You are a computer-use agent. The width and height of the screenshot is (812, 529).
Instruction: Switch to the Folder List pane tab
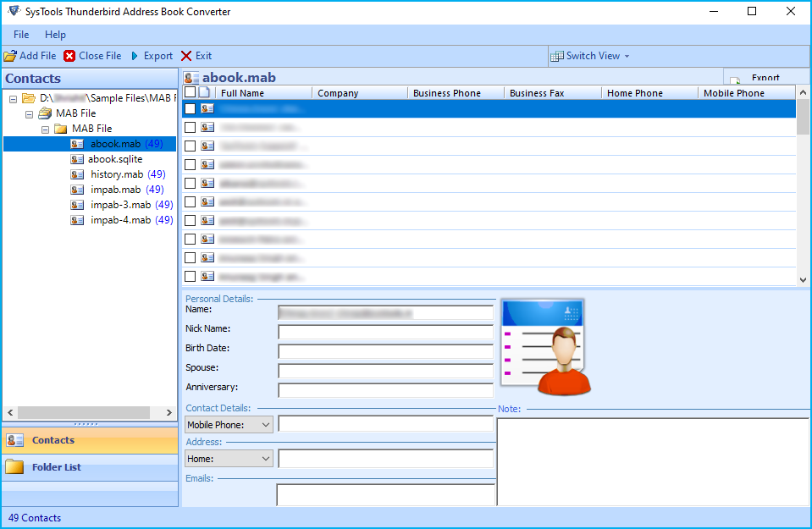(x=90, y=467)
